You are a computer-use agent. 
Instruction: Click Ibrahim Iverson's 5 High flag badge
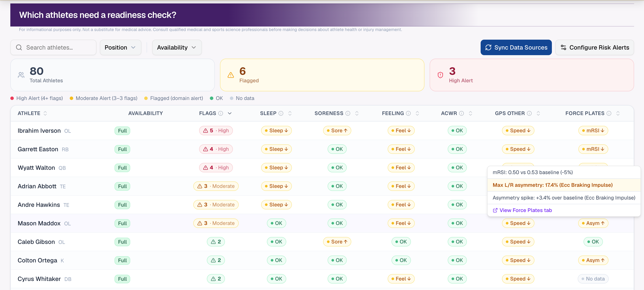(216, 131)
